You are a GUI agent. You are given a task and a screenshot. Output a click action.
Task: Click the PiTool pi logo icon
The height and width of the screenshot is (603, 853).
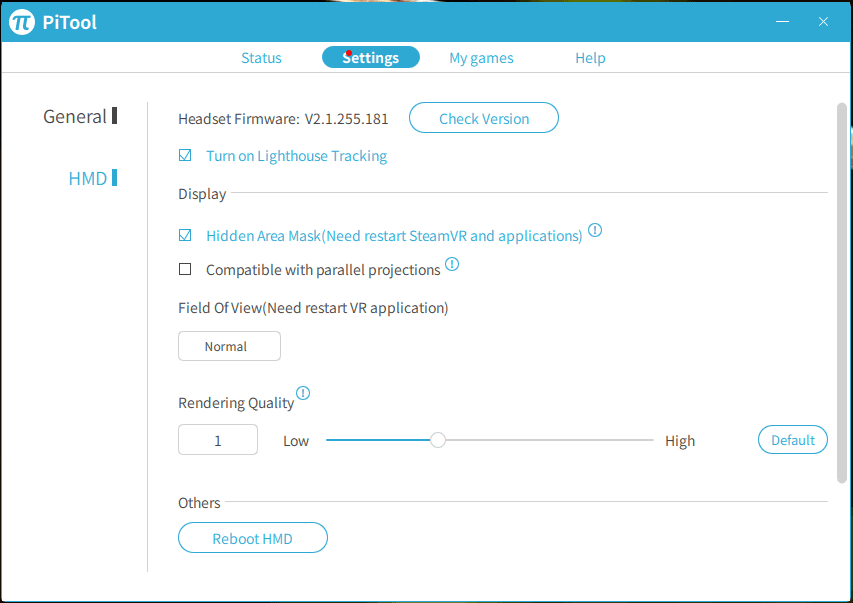click(22, 22)
